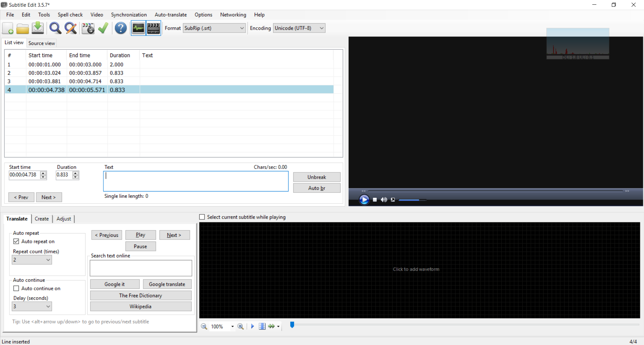The height and width of the screenshot is (345, 644).
Task: Click the Unbreak button
Action: pyautogui.click(x=316, y=177)
